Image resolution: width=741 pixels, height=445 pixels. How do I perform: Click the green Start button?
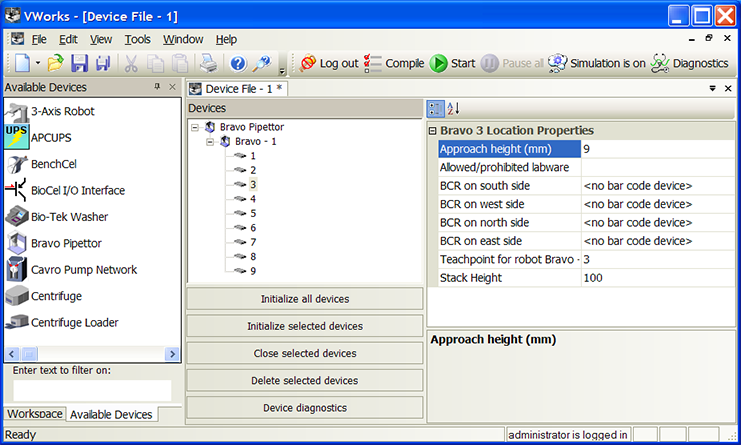coord(452,63)
